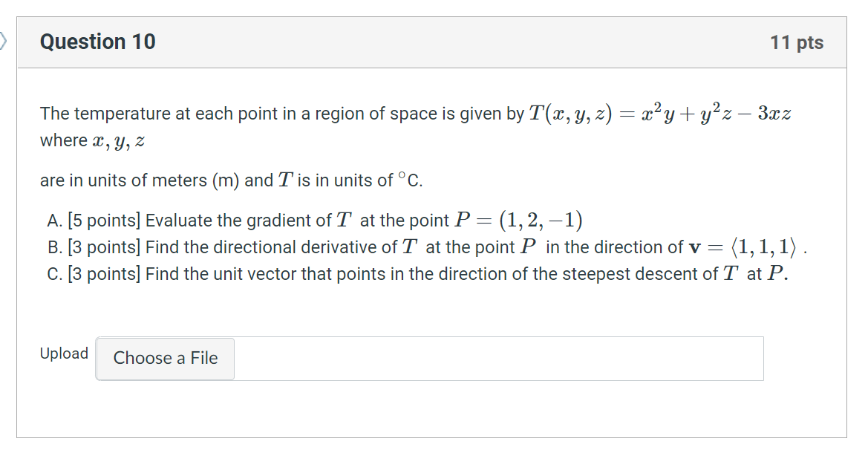Click the Choose a File button
868x450 pixels.
point(165,359)
